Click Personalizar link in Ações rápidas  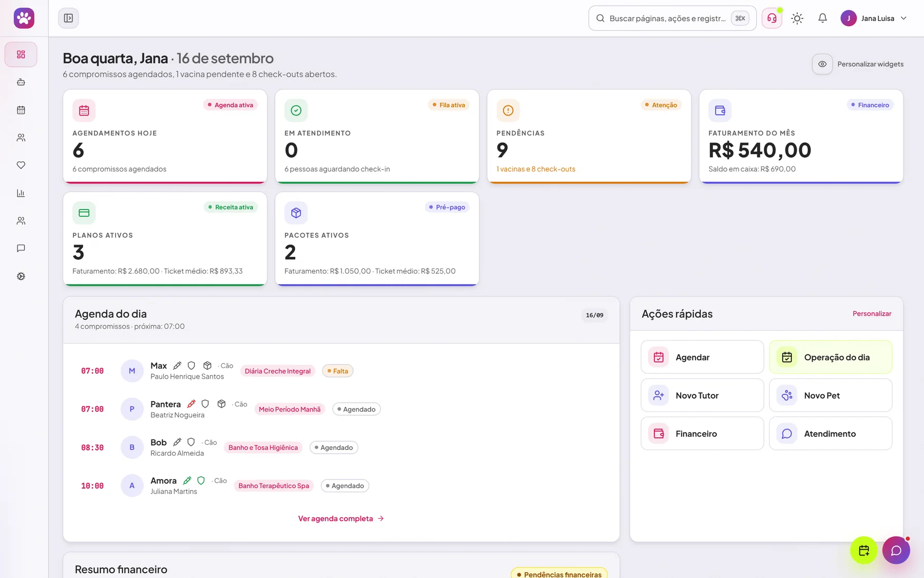(872, 313)
